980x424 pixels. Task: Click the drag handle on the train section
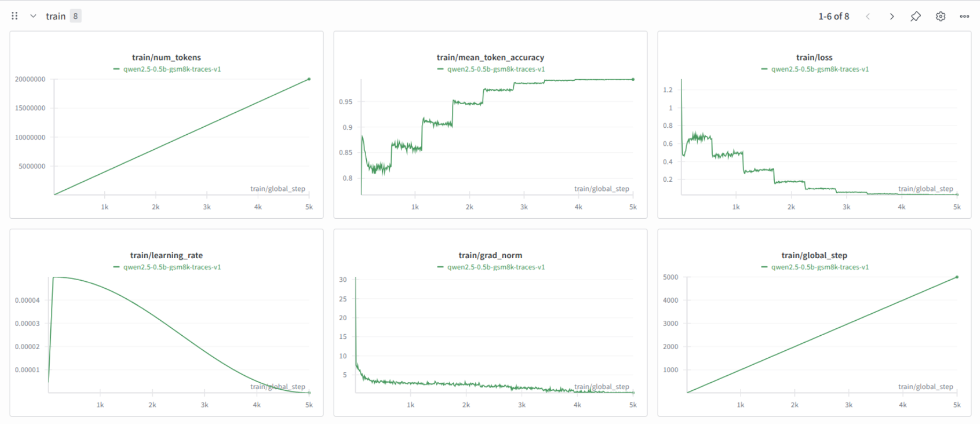pyautogui.click(x=14, y=16)
